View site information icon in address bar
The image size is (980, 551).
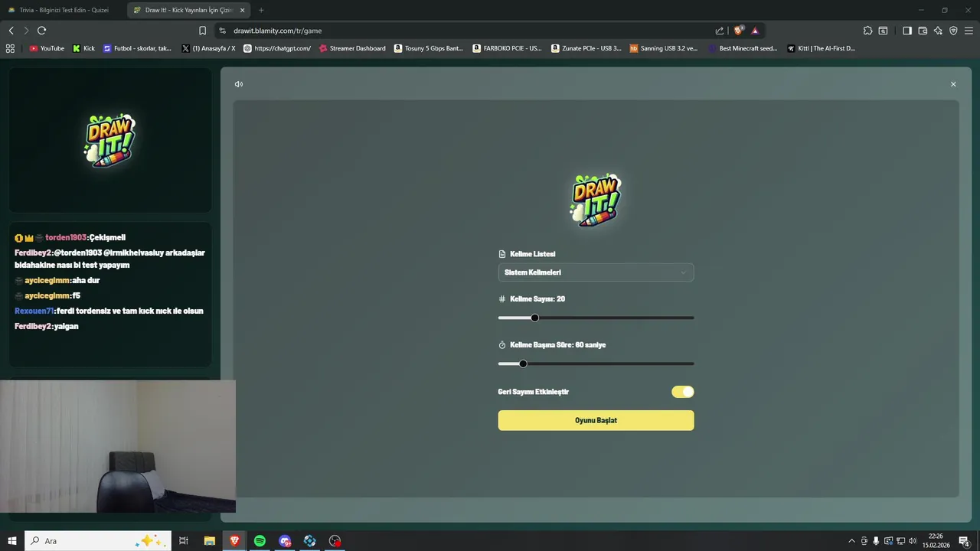click(222, 31)
